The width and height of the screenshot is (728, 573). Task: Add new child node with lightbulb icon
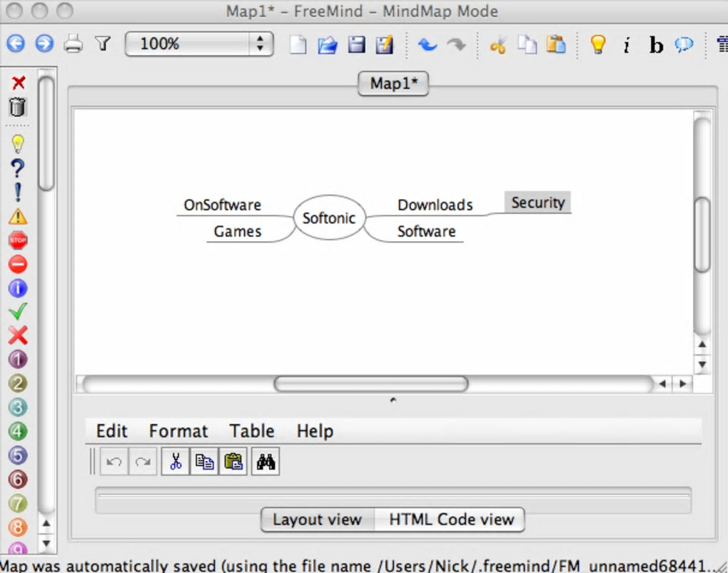tap(598, 45)
